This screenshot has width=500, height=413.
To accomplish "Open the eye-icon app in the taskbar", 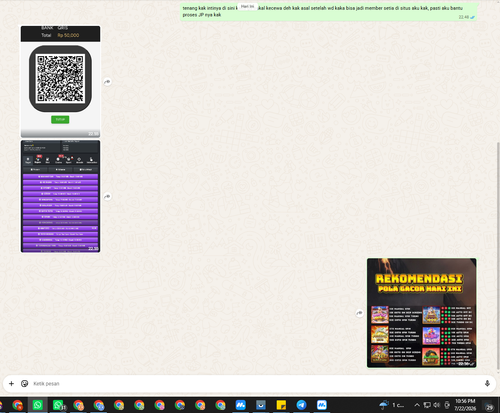I will [261, 405].
